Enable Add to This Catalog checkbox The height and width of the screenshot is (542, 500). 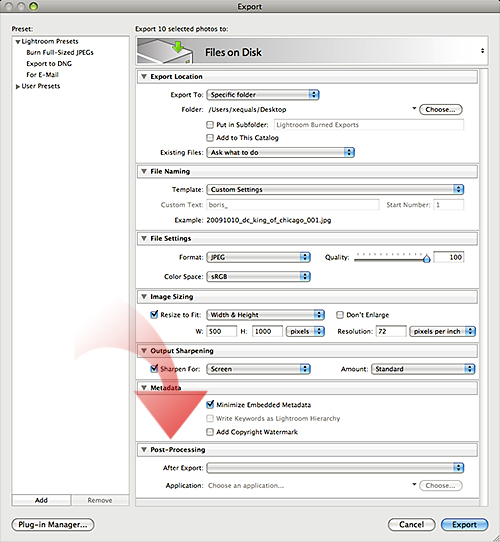[x=210, y=138]
